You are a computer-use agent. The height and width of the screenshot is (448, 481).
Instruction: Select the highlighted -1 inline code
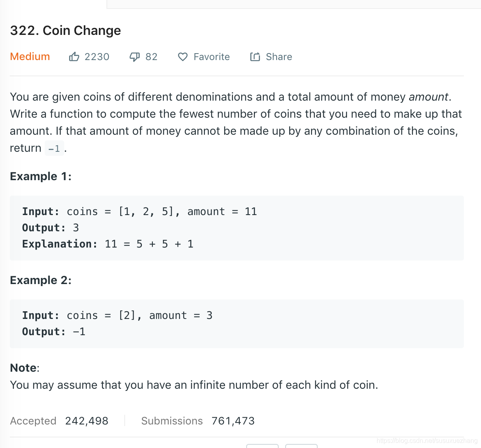pos(54,148)
